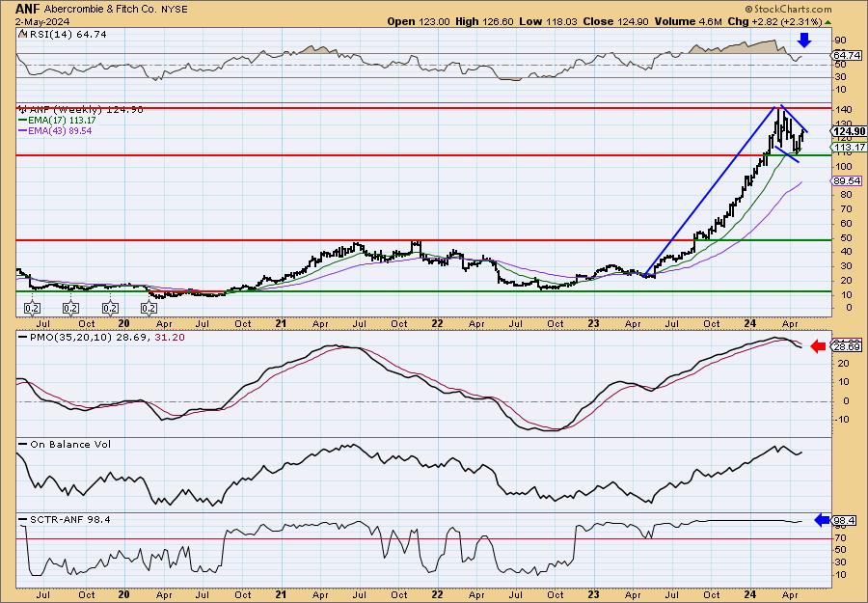Click the On Balance Vol panel label

65,444
